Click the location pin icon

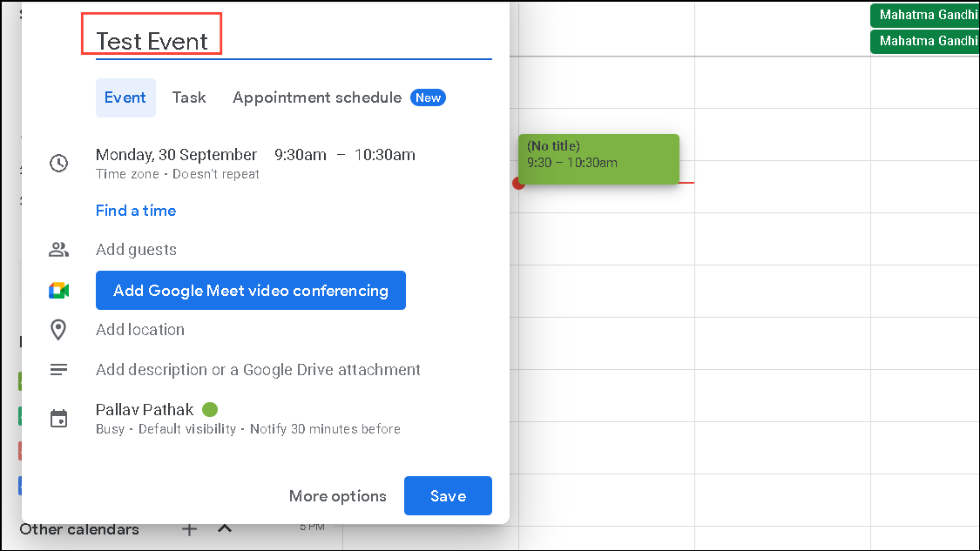58,329
